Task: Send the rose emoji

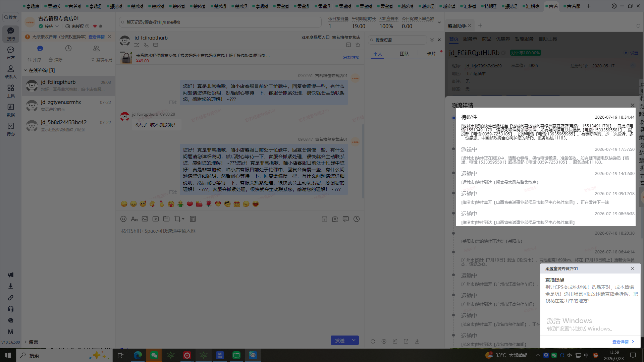Action: (209, 204)
